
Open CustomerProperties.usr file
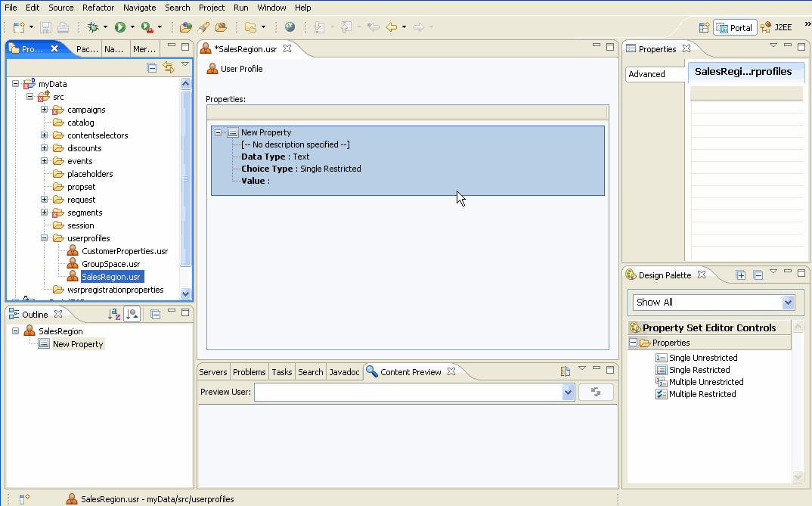pyautogui.click(x=124, y=251)
